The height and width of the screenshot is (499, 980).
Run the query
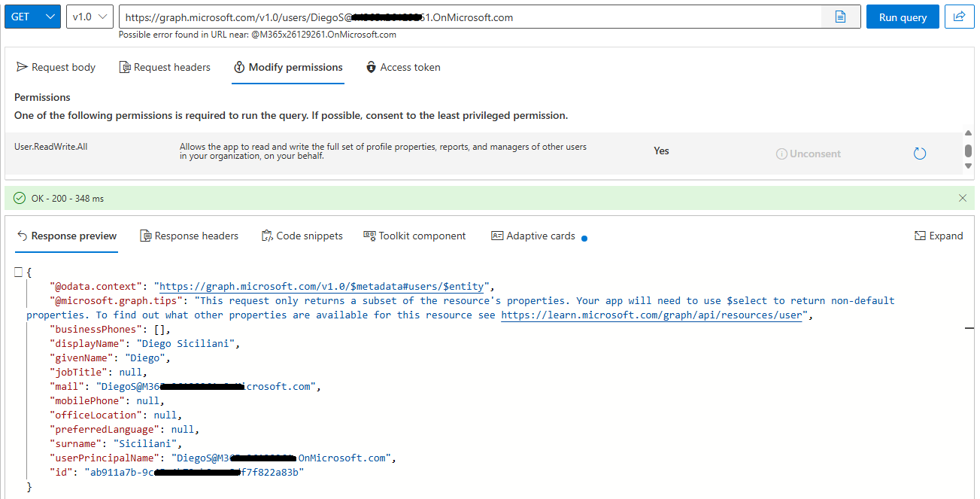coord(903,17)
